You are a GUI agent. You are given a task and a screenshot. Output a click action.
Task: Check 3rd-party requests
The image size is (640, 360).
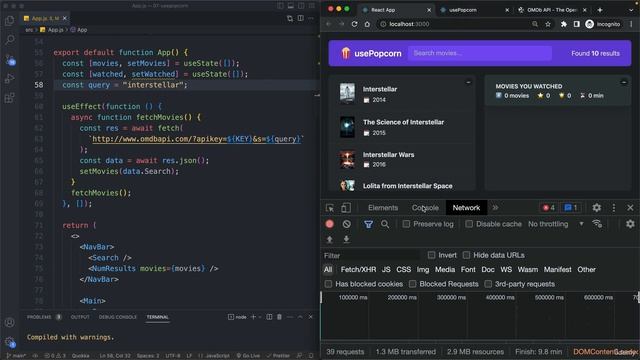[x=488, y=284]
